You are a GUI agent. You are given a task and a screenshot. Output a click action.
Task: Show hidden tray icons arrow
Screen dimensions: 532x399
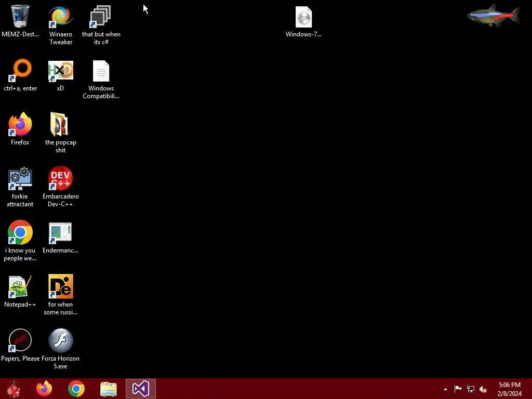445,389
